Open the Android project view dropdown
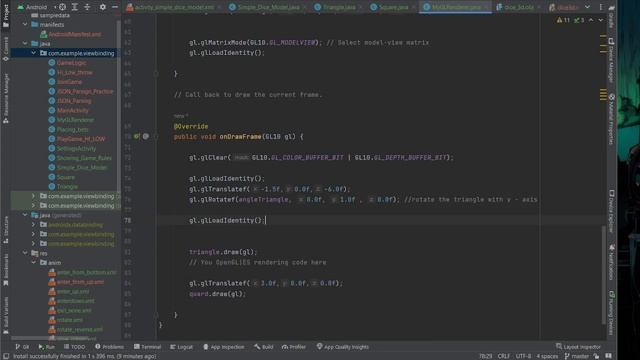Screen dimensions: 640x360 (33, 7)
